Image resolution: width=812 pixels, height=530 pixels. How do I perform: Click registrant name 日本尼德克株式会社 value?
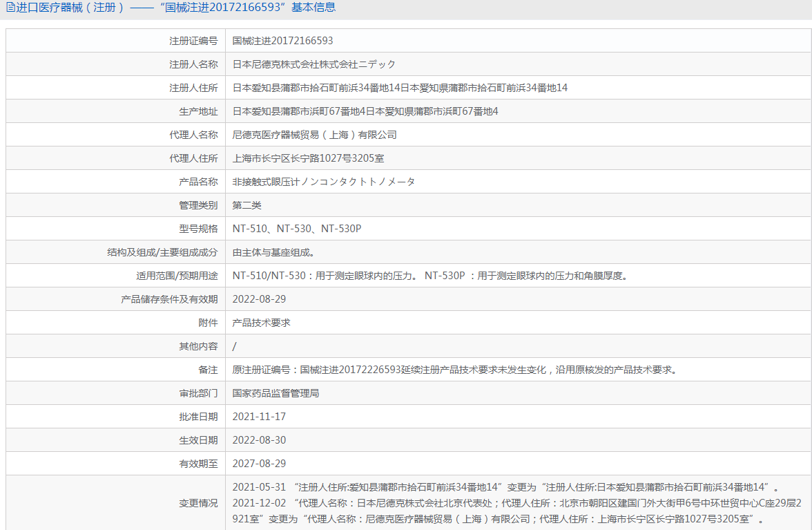(313, 64)
